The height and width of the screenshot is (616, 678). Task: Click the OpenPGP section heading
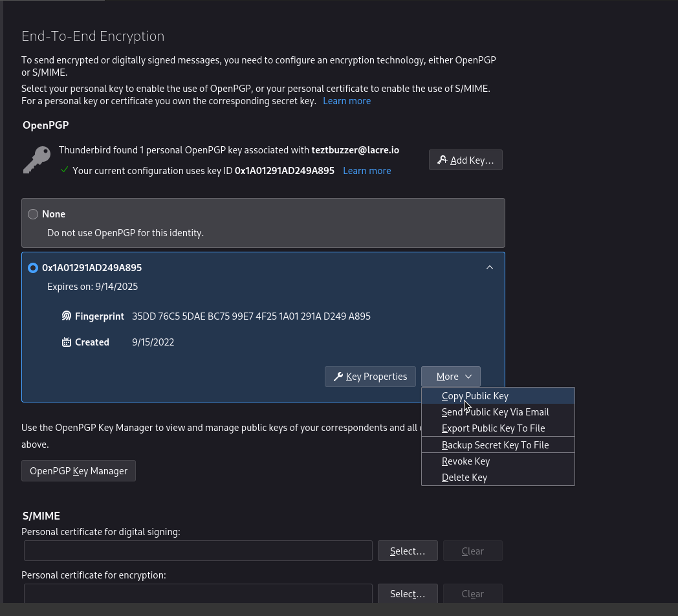46,125
